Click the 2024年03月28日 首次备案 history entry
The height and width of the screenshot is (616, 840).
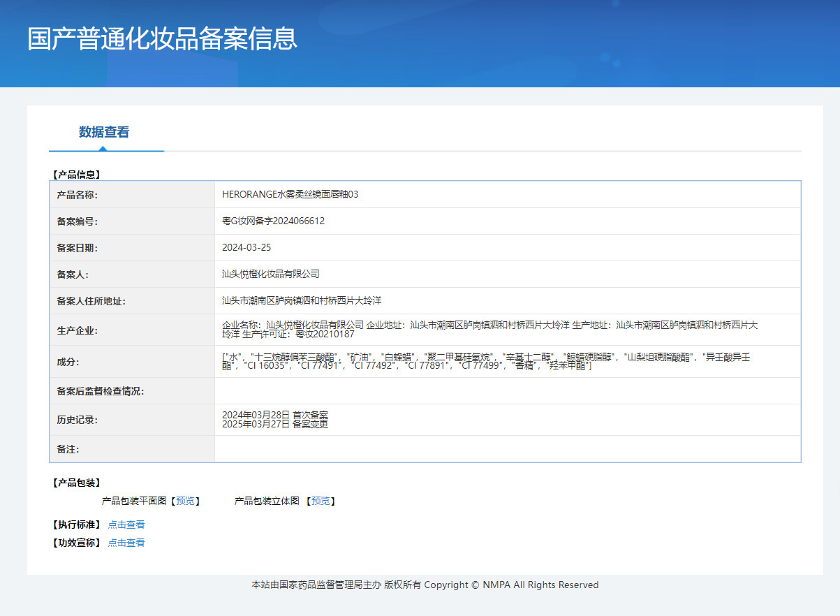click(x=274, y=415)
